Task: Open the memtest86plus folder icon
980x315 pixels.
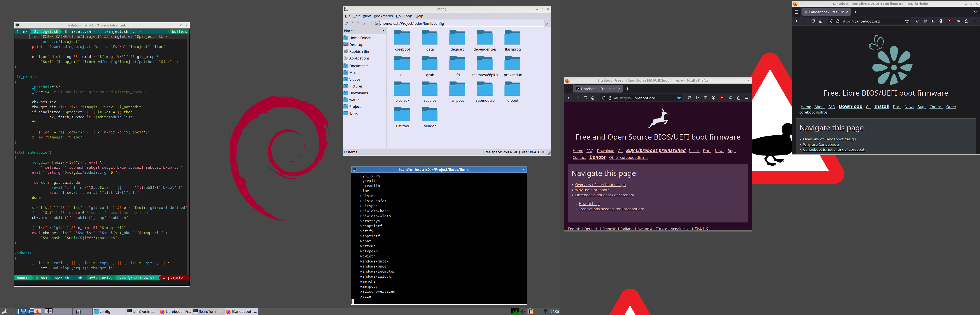Action: point(485,66)
